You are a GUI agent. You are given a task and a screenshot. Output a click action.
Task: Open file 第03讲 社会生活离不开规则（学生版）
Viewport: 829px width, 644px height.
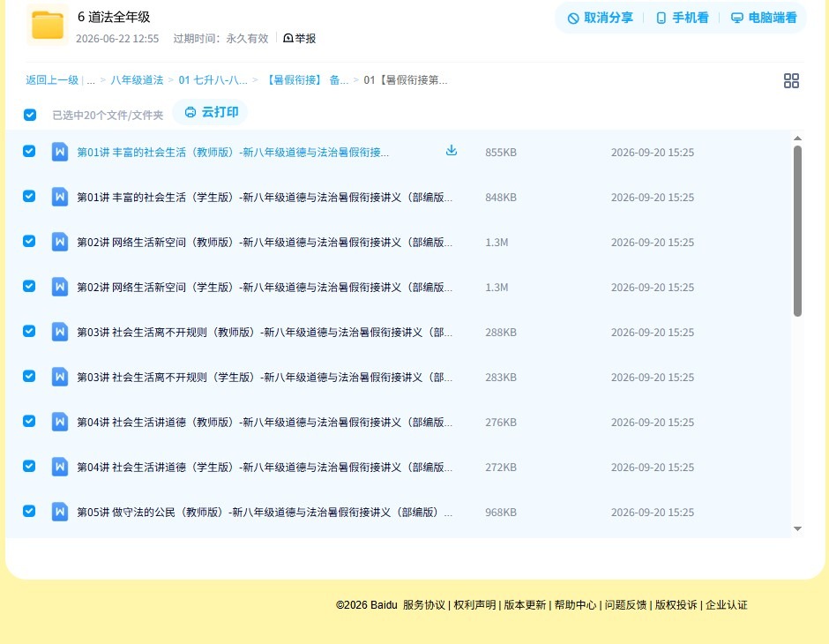(265, 377)
